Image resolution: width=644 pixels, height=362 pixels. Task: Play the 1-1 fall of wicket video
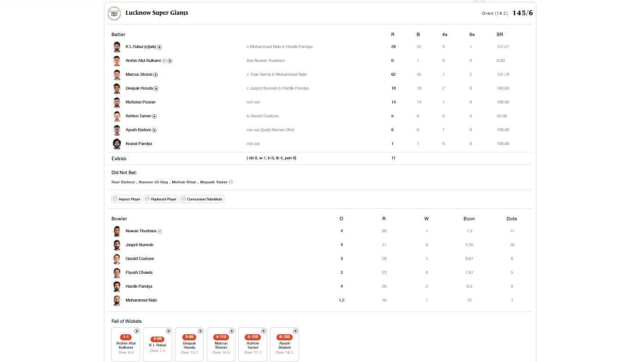[x=137, y=331]
